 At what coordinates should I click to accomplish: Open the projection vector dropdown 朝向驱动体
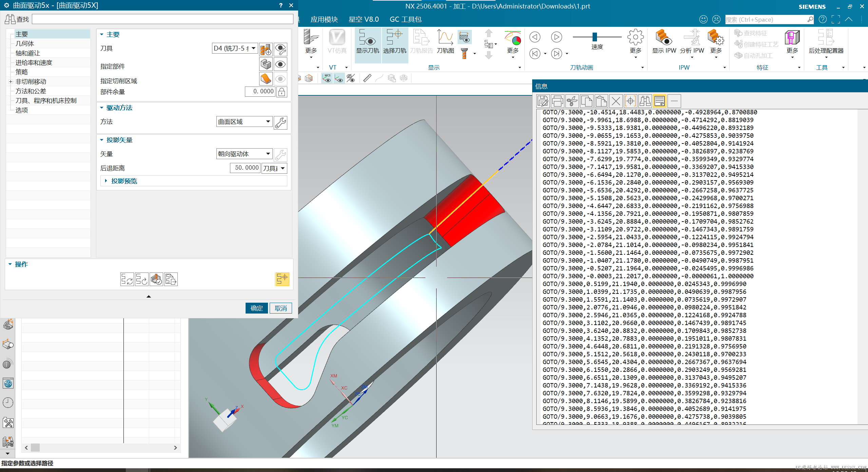(x=244, y=154)
